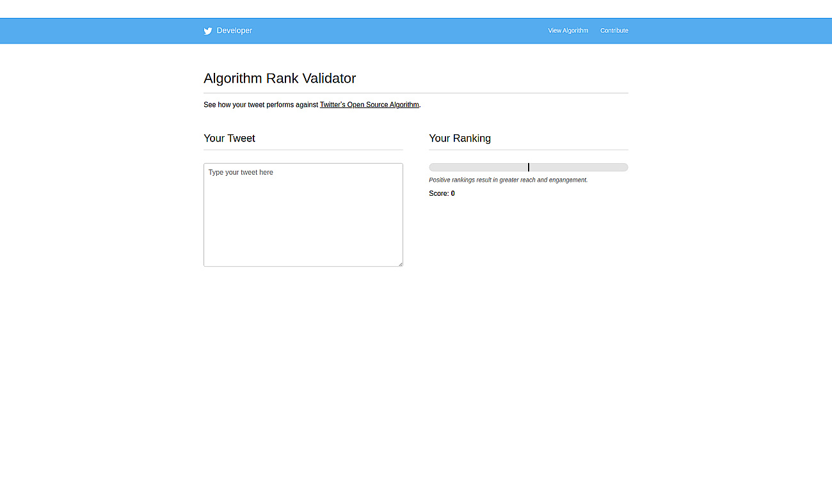The height and width of the screenshot is (504, 832).
Task: Click the Your Tweet heading
Action: click(229, 138)
